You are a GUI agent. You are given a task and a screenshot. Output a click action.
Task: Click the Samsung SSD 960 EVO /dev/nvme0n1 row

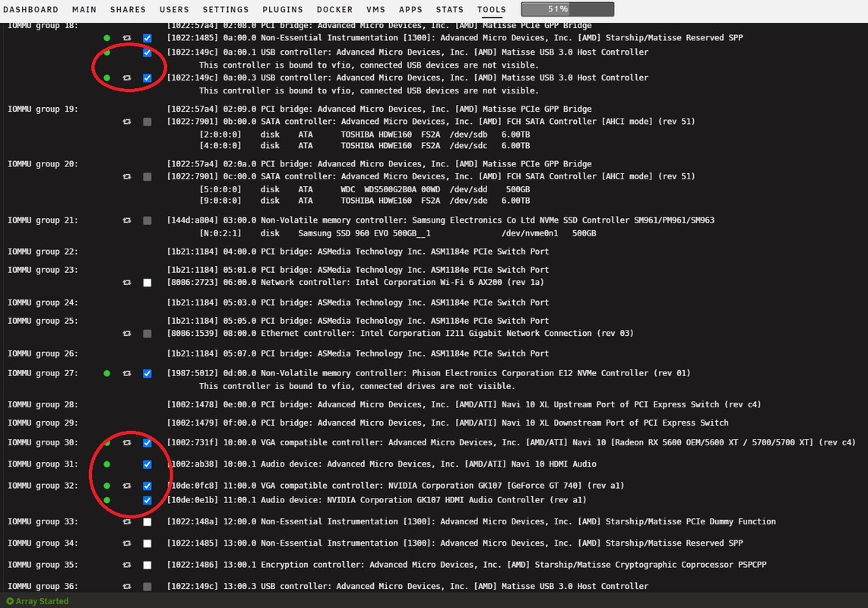(x=398, y=233)
